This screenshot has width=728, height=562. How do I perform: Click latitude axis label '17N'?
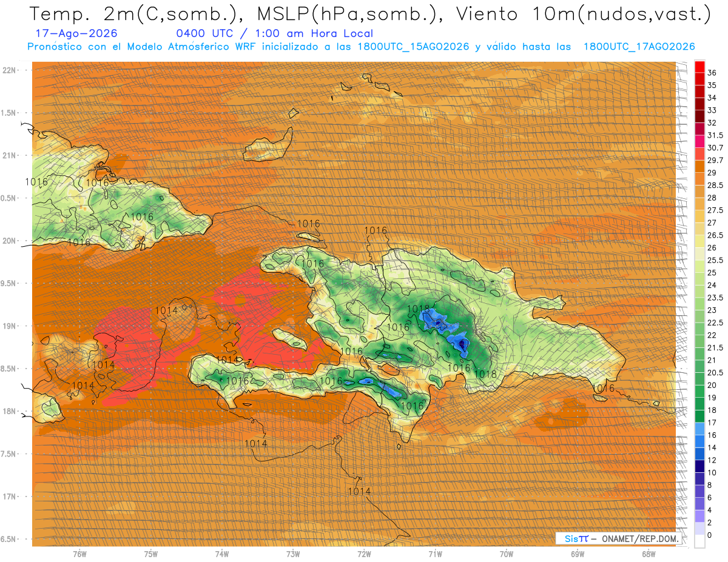coord(10,497)
